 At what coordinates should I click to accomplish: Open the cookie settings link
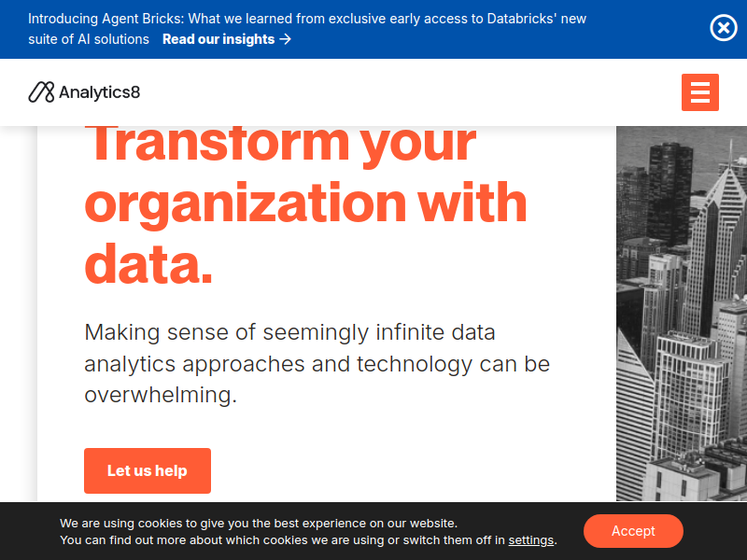coord(530,540)
